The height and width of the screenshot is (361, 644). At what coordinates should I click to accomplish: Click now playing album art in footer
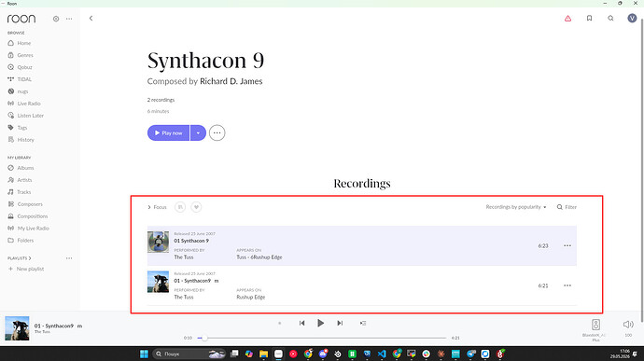tap(17, 328)
